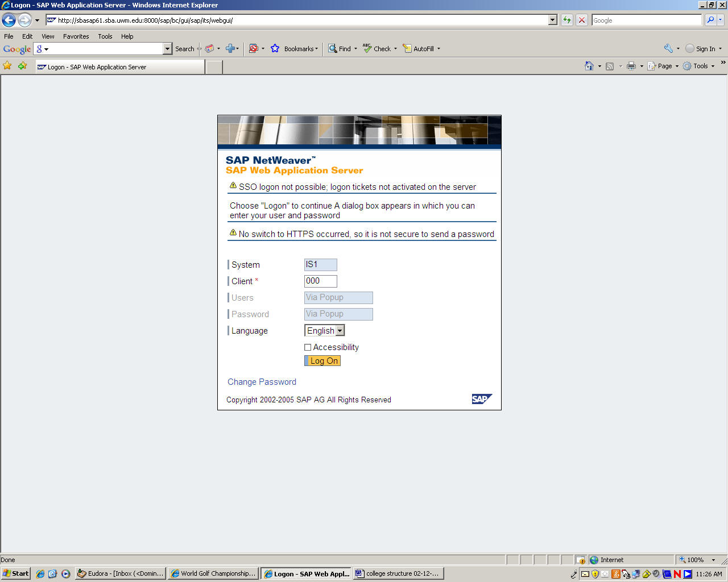Click the Home page icon
728x582 pixels.
point(589,66)
